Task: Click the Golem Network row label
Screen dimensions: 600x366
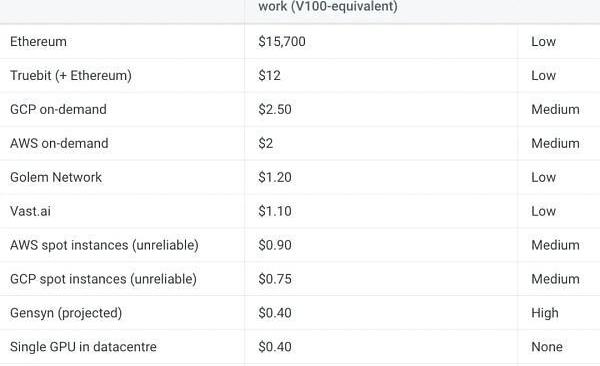Action: 56,177
